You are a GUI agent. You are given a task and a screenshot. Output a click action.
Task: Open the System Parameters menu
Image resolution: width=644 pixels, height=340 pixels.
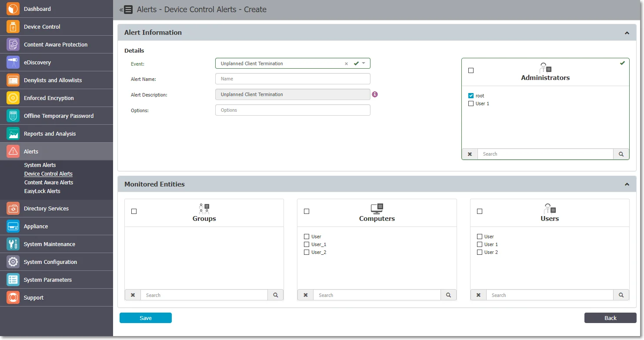(57, 280)
